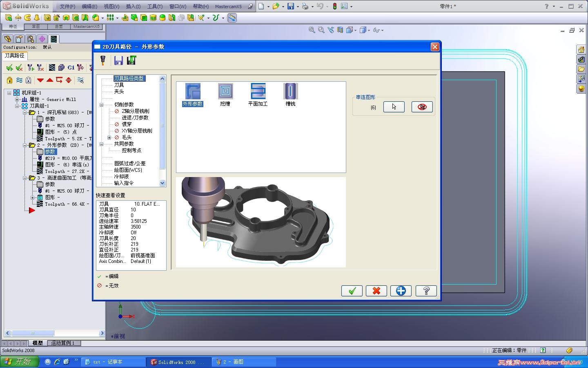Select 刀具 in the dialog tree
The width and height of the screenshot is (588, 368).
pos(119,85)
